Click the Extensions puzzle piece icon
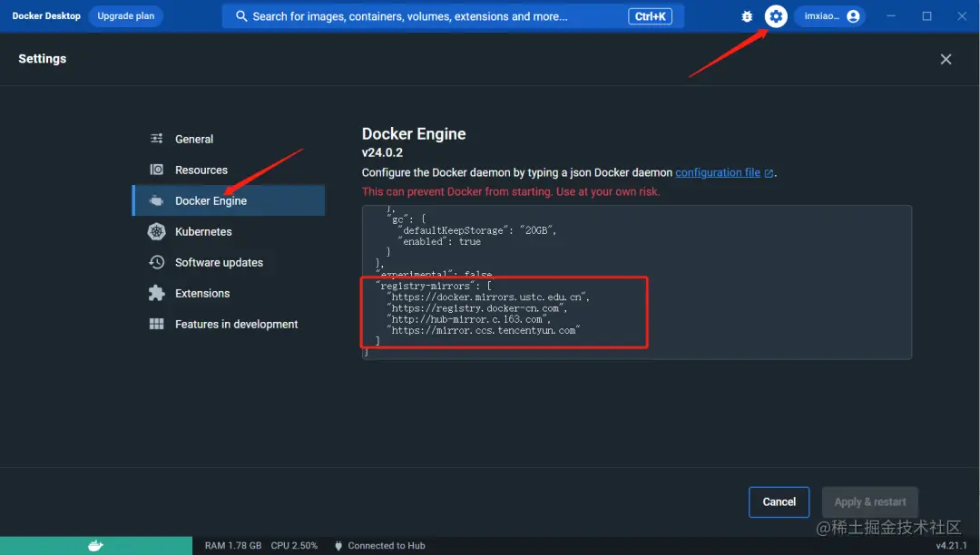This screenshot has width=980, height=555. 157,293
